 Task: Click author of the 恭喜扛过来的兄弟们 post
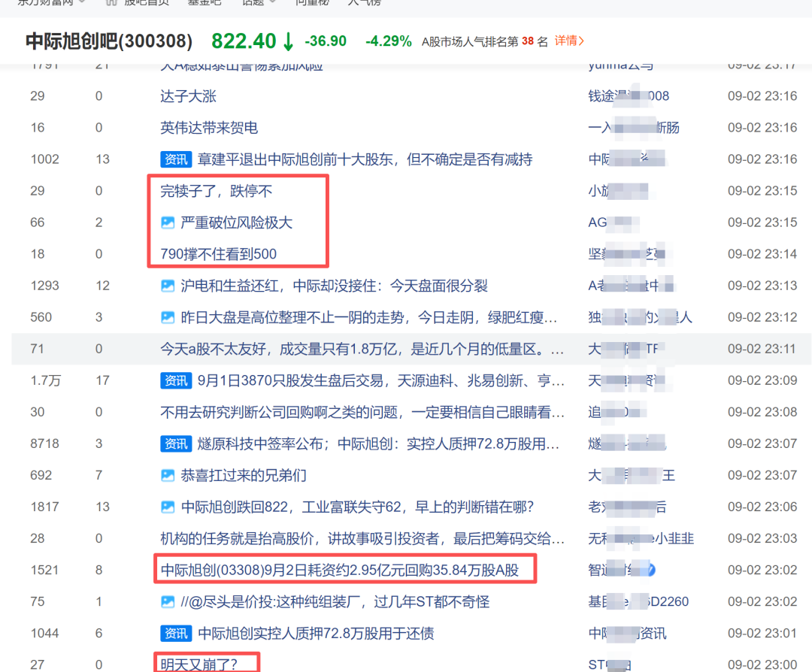[x=632, y=475]
